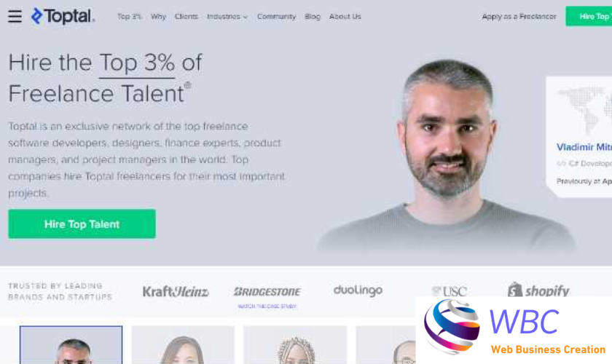The height and width of the screenshot is (364, 612).
Task: Open Watch the Case Study link
Action: 267,306
